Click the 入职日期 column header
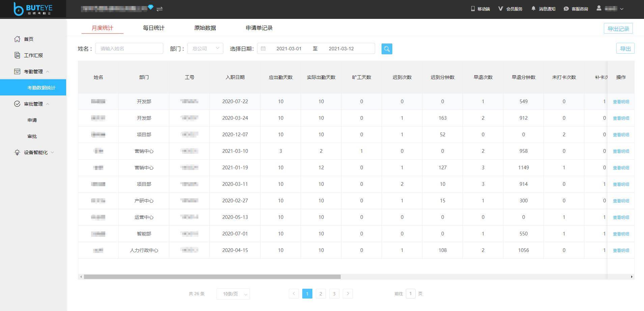644x311 pixels. click(235, 77)
